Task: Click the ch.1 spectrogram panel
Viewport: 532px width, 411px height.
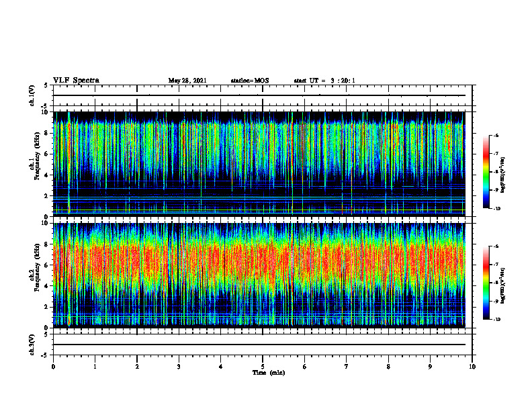Action: (259, 164)
